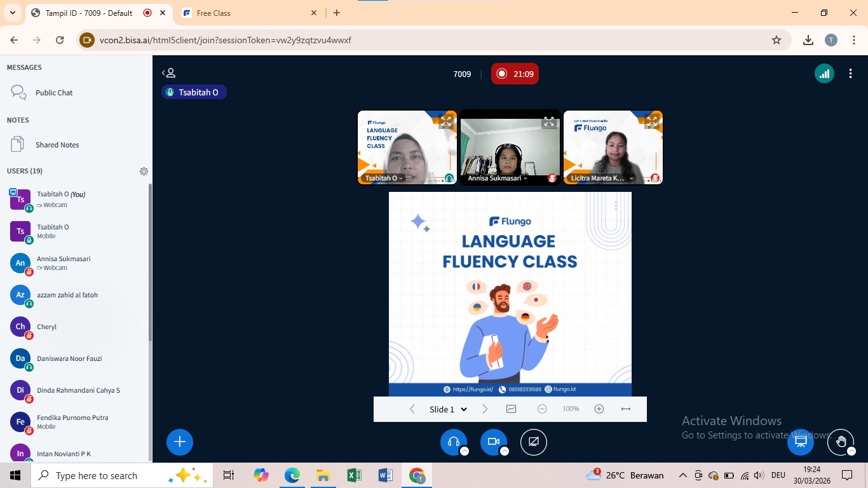This screenshot has height=488, width=868.
Task: Make Annisa Sukmasari webcam fullscreen
Action: (x=548, y=121)
